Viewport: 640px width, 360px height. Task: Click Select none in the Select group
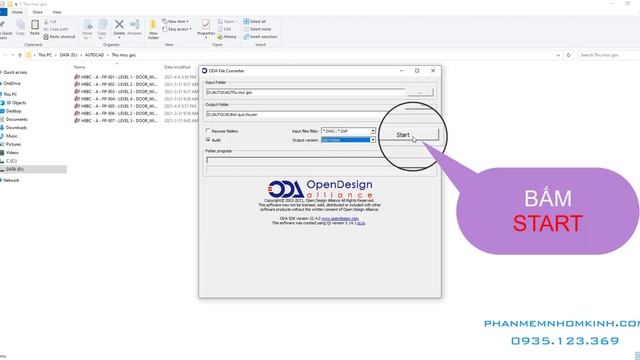(257, 29)
